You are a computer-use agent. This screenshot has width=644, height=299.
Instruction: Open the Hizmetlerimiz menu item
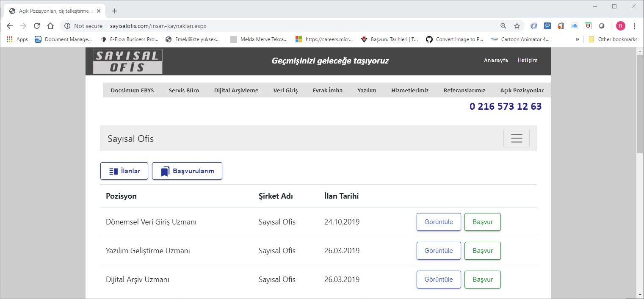click(x=410, y=90)
